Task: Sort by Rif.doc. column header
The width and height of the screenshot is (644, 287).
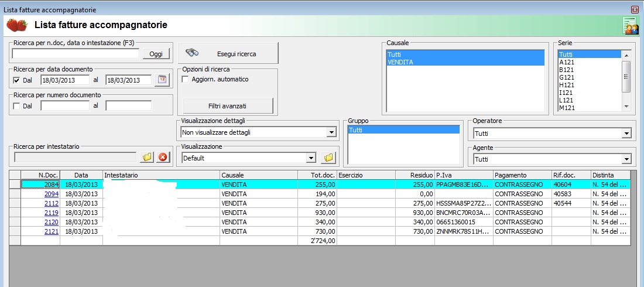Action: (571, 175)
